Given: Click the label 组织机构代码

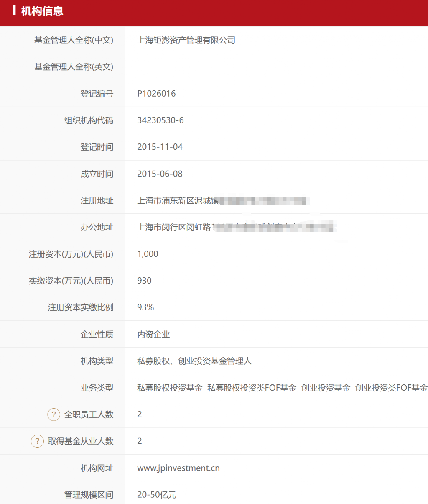Looking at the screenshot, I should pyautogui.click(x=89, y=120).
